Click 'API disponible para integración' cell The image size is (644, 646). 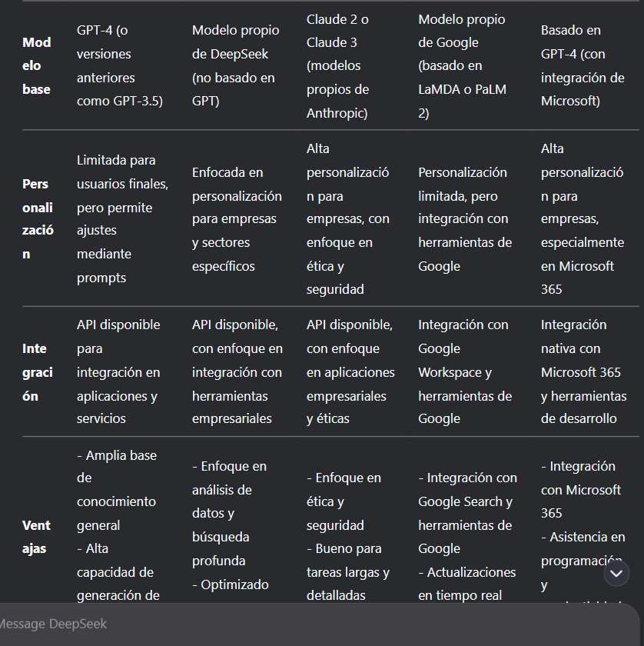pyautogui.click(x=118, y=371)
